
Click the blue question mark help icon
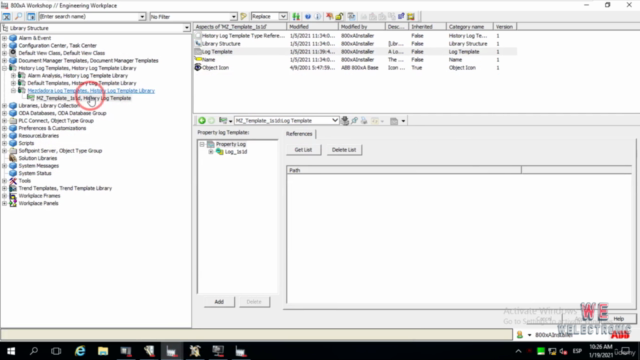click(308, 17)
